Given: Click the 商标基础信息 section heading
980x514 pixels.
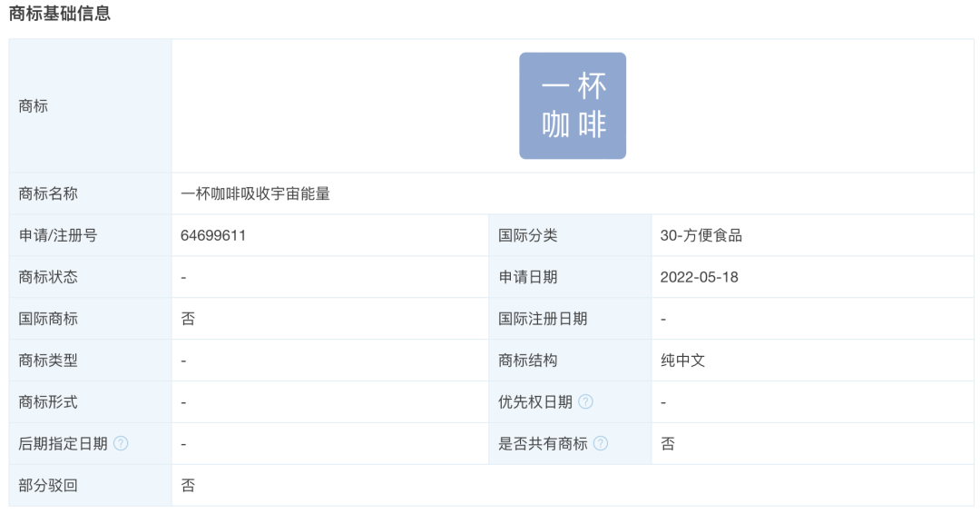Looking at the screenshot, I should (60, 14).
